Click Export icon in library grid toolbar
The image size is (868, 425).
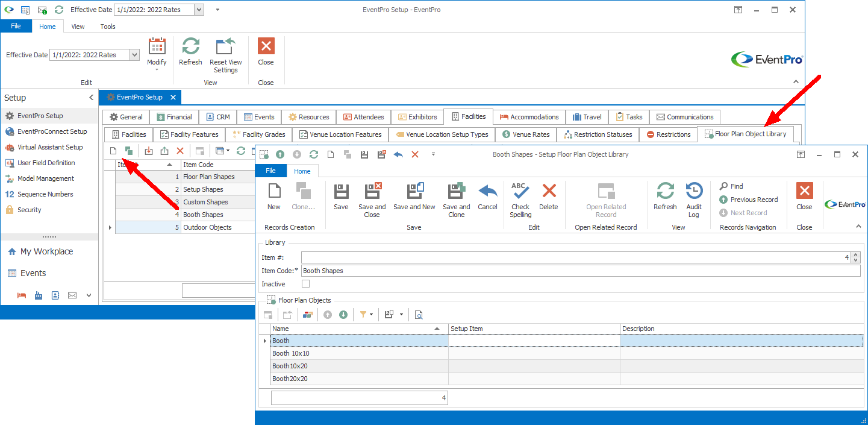click(x=164, y=151)
